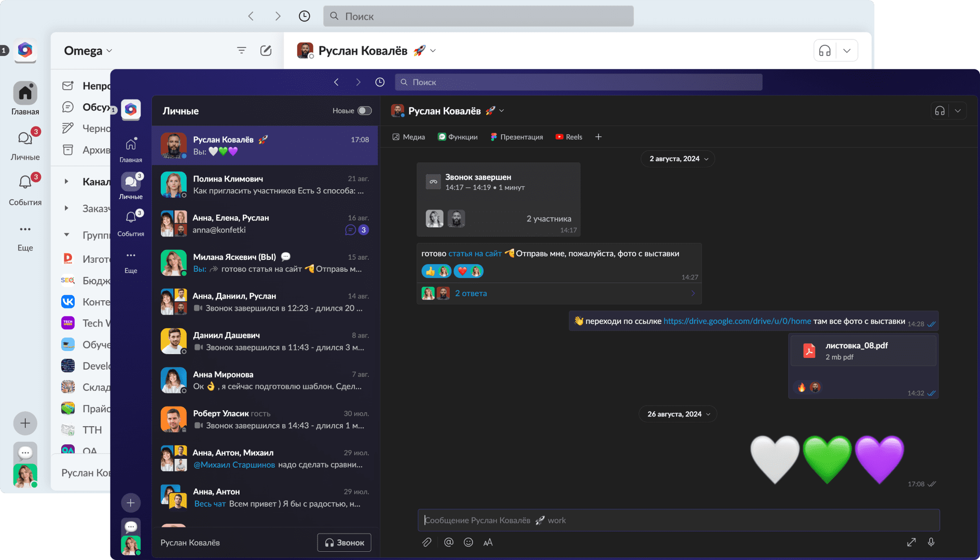
Task: Open call options chevron in dark header
Action: (958, 111)
